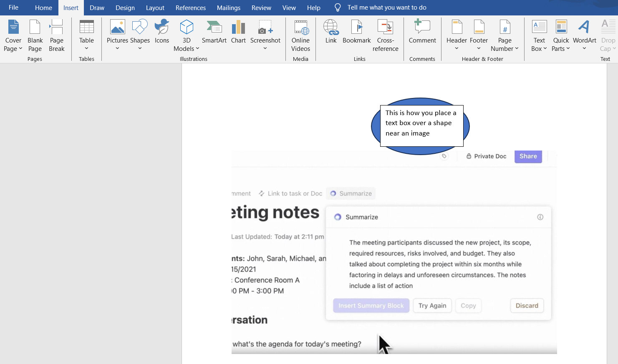Open the Quick Parts menu

click(561, 36)
